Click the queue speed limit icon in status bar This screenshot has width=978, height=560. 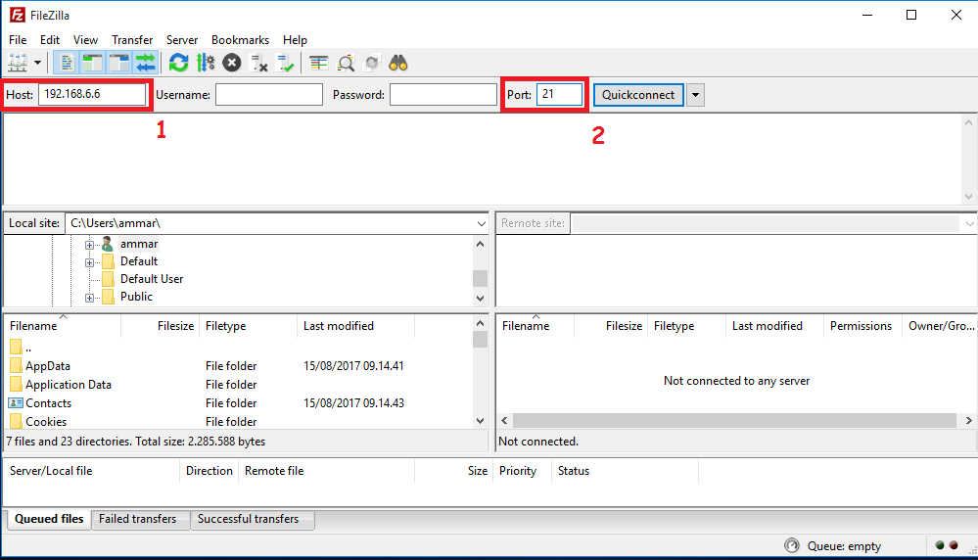click(x=792, y=545)
